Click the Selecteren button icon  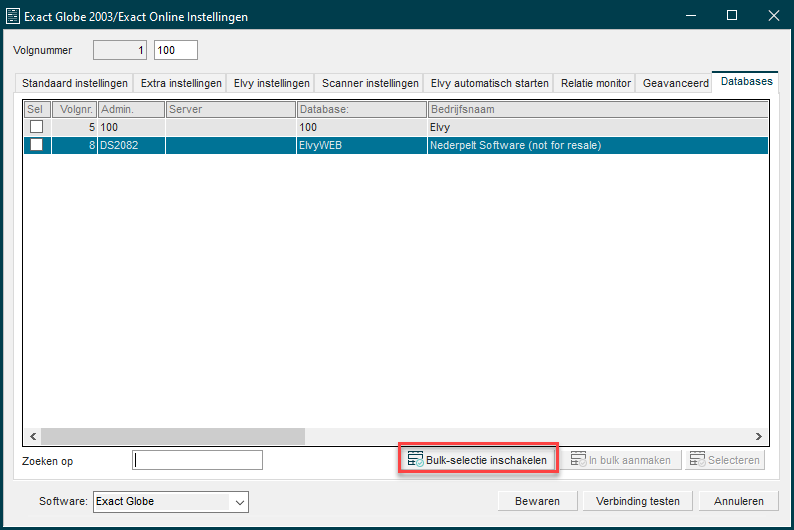pyautogui.click(x=697, y=459)
